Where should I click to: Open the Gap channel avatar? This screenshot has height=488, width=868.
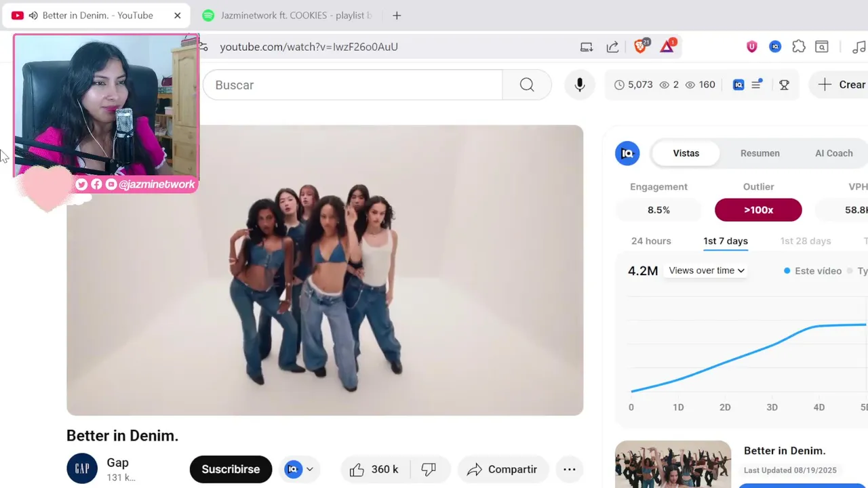point(82,468)
